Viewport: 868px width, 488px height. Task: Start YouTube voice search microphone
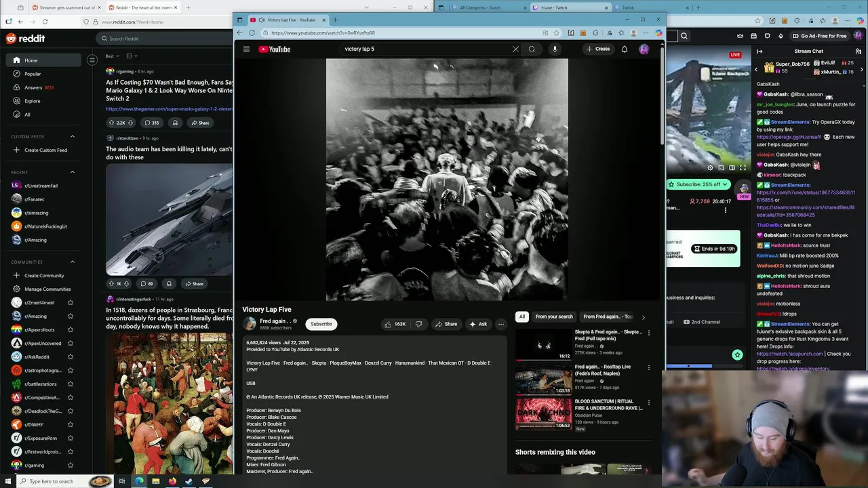555,49
